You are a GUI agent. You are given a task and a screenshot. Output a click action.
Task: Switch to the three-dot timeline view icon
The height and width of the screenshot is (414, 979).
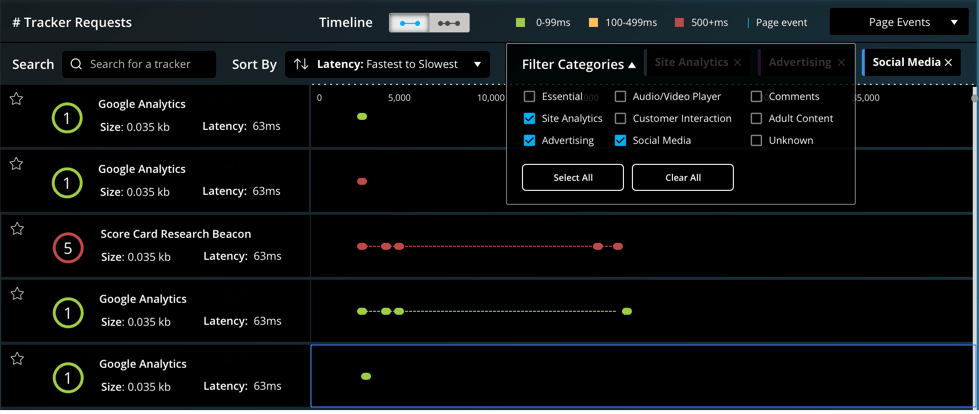coord(449,22)
